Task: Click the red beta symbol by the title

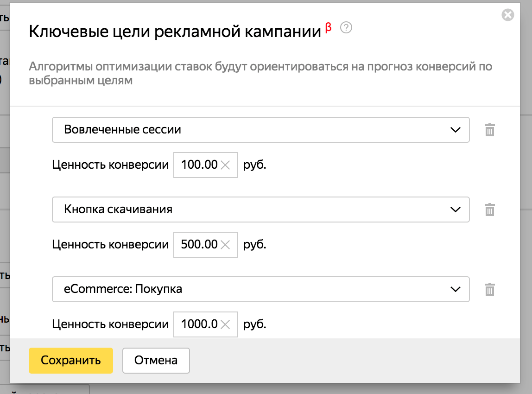Action: 329,28
